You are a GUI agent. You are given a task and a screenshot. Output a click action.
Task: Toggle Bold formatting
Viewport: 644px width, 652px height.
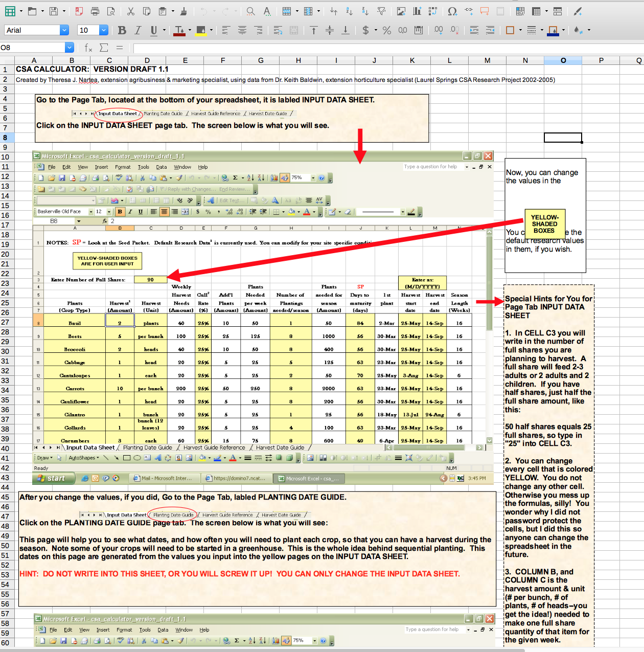coord(122,31)
